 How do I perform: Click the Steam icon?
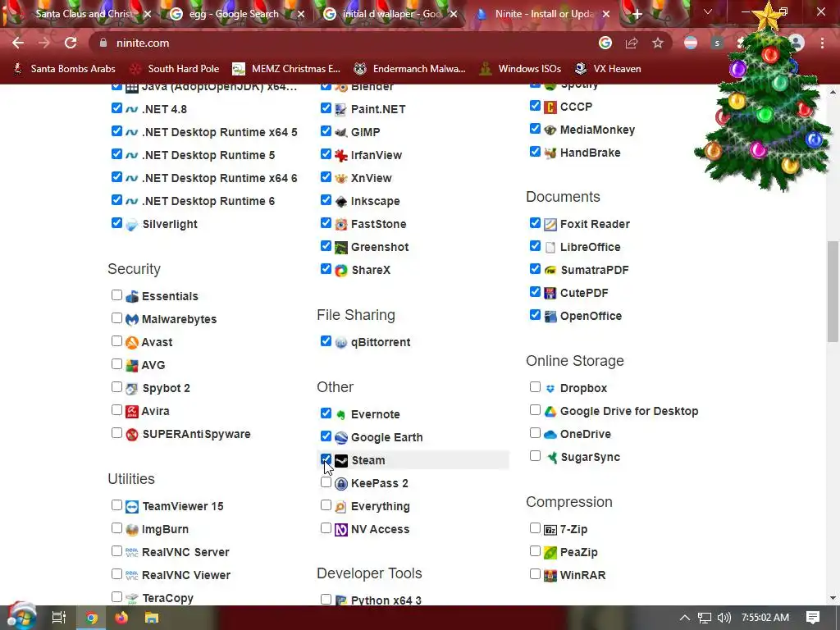(x=340, y=461)
